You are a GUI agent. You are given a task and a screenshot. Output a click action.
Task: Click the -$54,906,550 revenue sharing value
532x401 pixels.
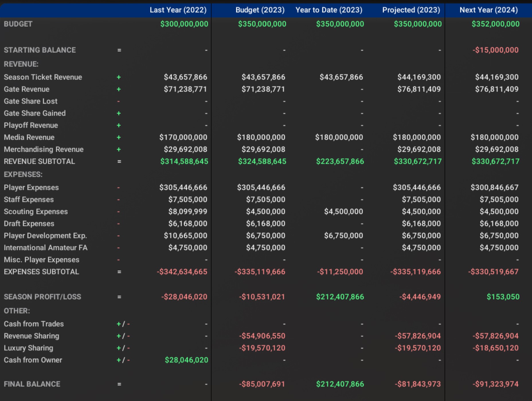click(262, 336)
